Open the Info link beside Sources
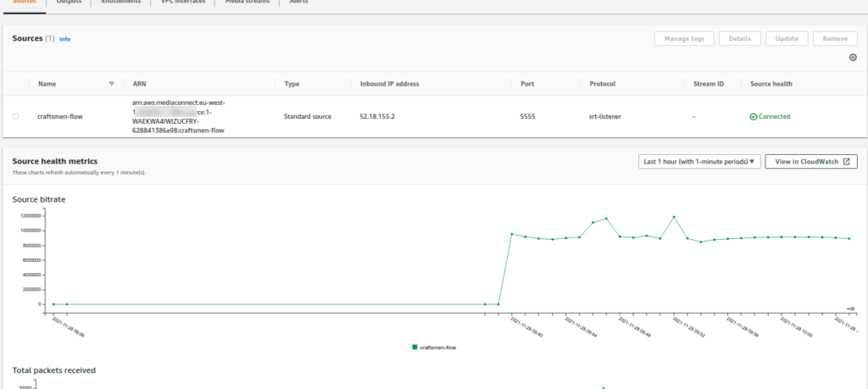 pos(65,39)
